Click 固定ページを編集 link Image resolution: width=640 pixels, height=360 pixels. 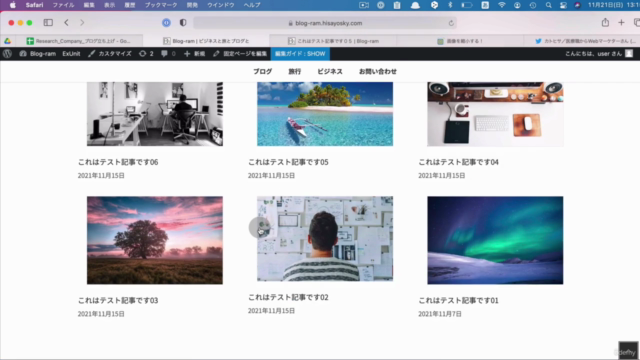click(240, 53)
